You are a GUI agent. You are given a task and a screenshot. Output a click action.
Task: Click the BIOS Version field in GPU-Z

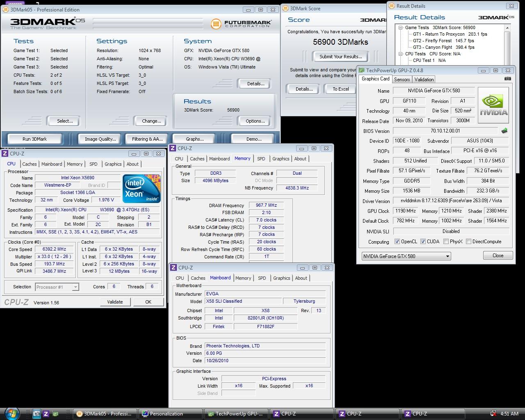[445, 131]
